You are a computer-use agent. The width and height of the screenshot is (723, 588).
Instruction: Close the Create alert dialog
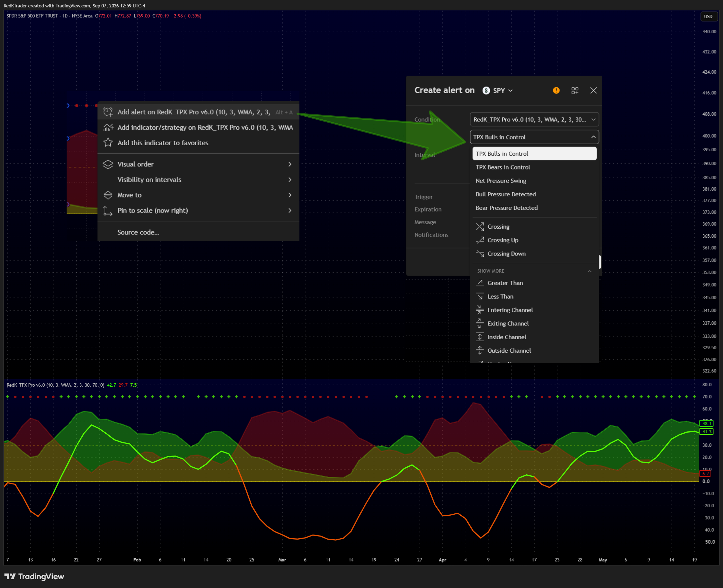pyautogui.click(x=593, y=90)
